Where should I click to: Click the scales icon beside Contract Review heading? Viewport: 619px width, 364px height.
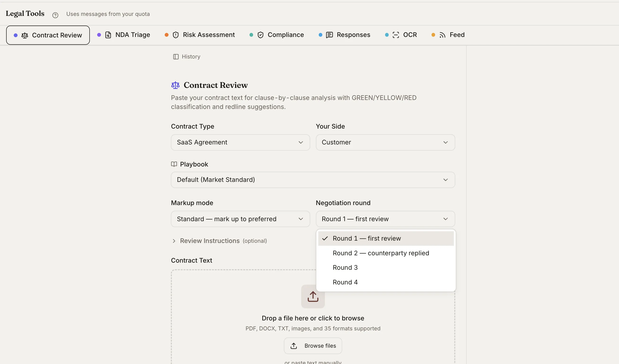pos(175,85)
